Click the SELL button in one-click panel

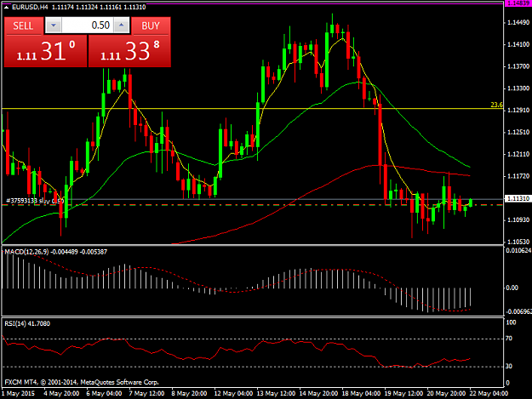pyautogui.click(x=24, y=26)
